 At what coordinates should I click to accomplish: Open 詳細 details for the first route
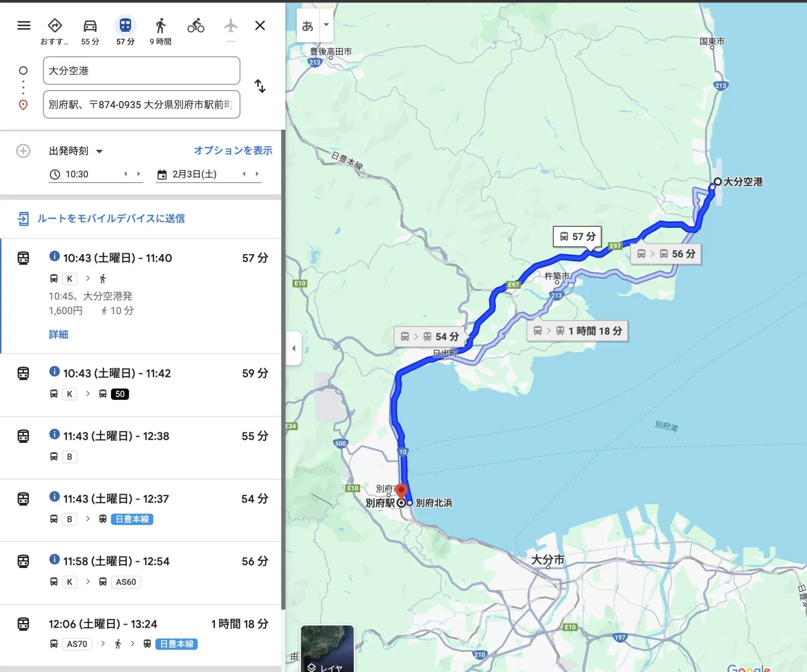tap(57, 334)
